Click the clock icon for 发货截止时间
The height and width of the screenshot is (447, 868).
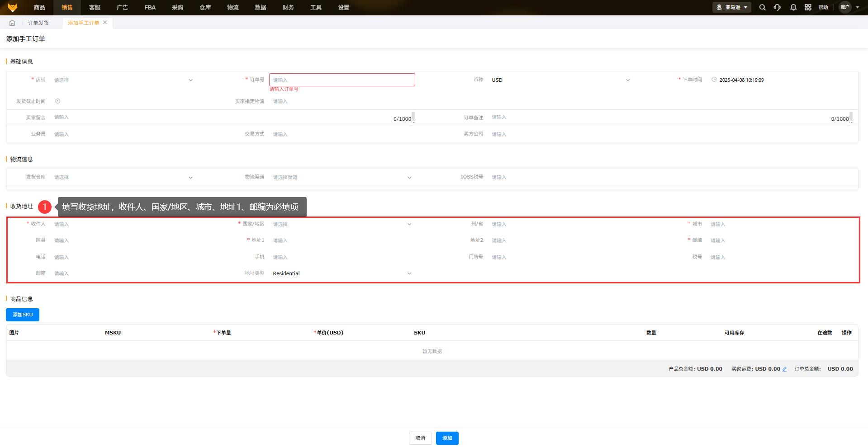tap(57, 101)
